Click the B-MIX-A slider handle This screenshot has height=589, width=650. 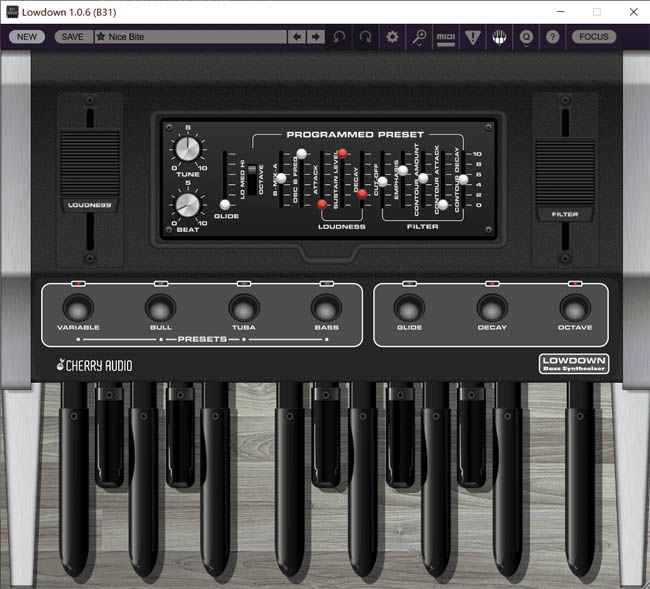(281, 179)
